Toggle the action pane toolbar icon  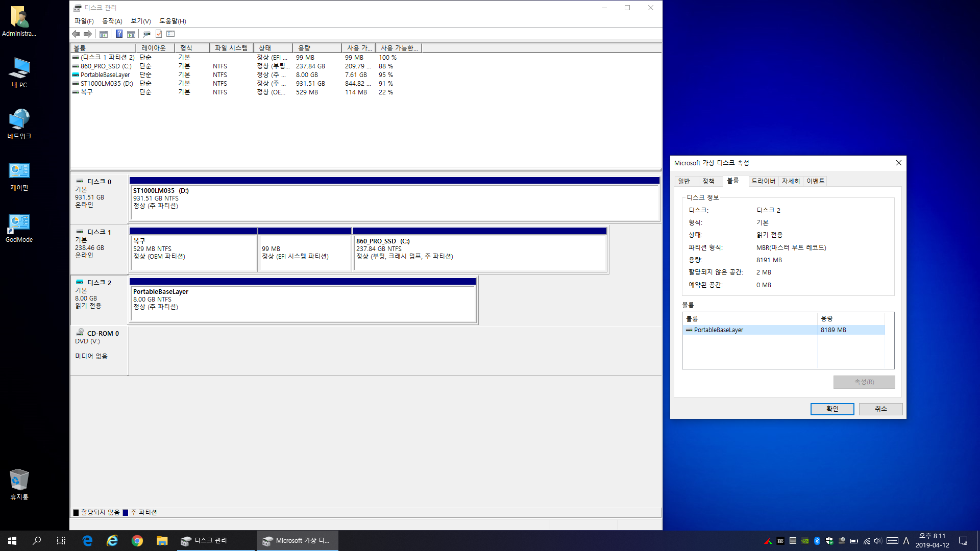tap(131, 34)
